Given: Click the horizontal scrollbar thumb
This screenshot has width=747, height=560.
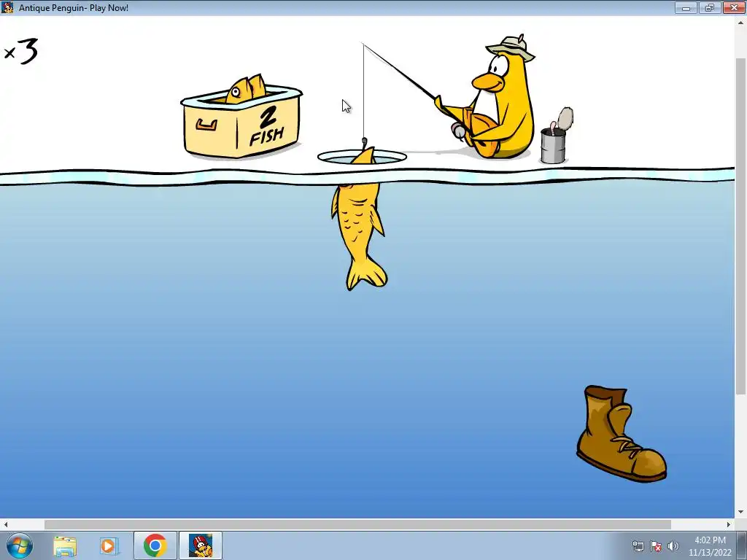Looking at the screenshot, I should coord(357,524).
